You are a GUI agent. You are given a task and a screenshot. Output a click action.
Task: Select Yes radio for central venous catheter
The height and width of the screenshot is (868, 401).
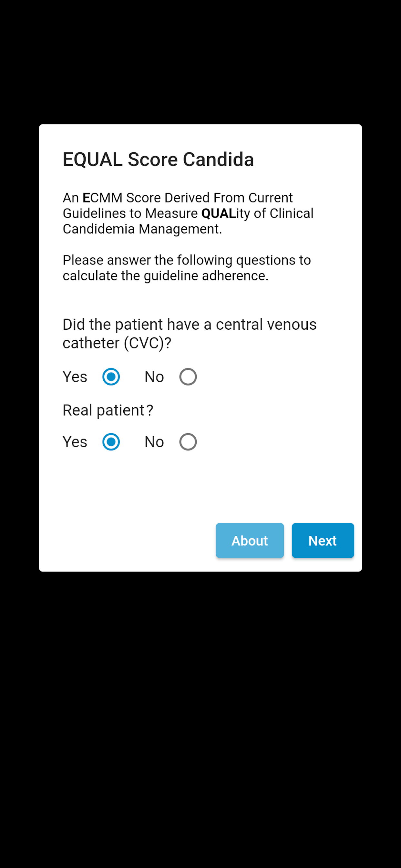point(111,377)
